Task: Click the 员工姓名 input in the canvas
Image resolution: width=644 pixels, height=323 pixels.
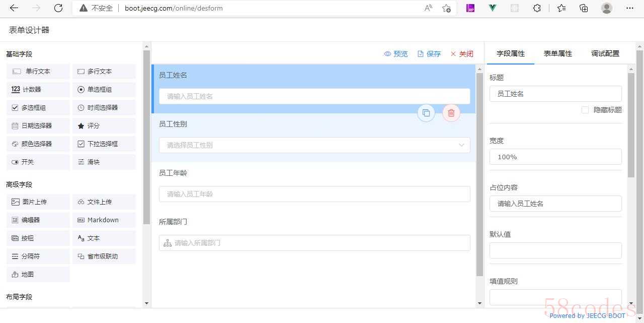Action: [x=314, y=96]
